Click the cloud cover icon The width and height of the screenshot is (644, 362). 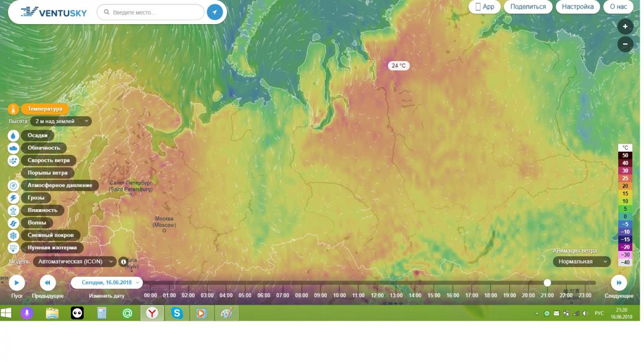coord(13,148)
